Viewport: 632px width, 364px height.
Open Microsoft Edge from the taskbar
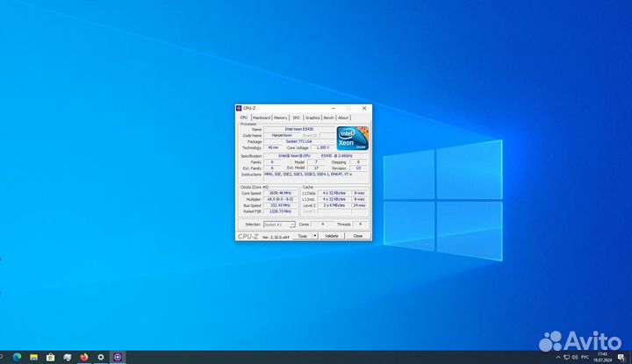click(x=18, y=358)
